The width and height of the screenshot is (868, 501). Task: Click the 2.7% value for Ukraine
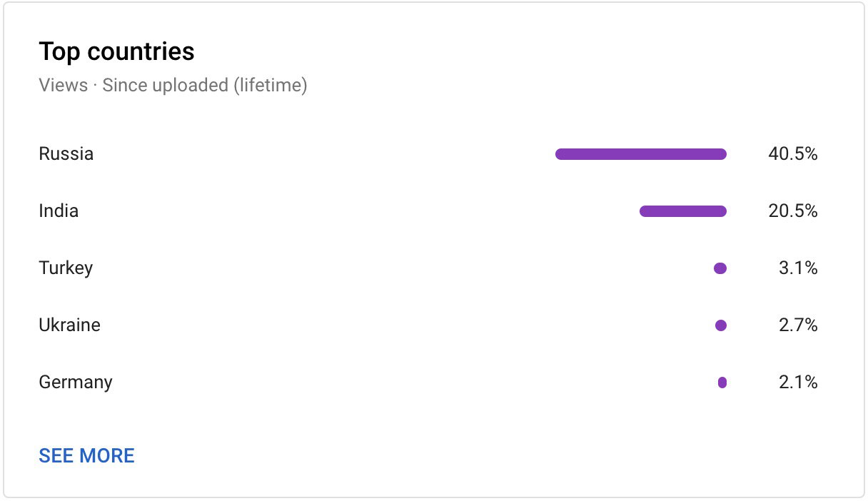tap(798, 325)
